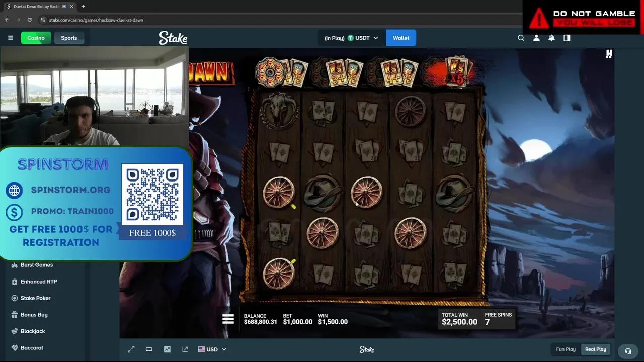The width and height of the screenshot is (644, 362).
Task: Toggle theatre mode icon
Action: (149, 349)
